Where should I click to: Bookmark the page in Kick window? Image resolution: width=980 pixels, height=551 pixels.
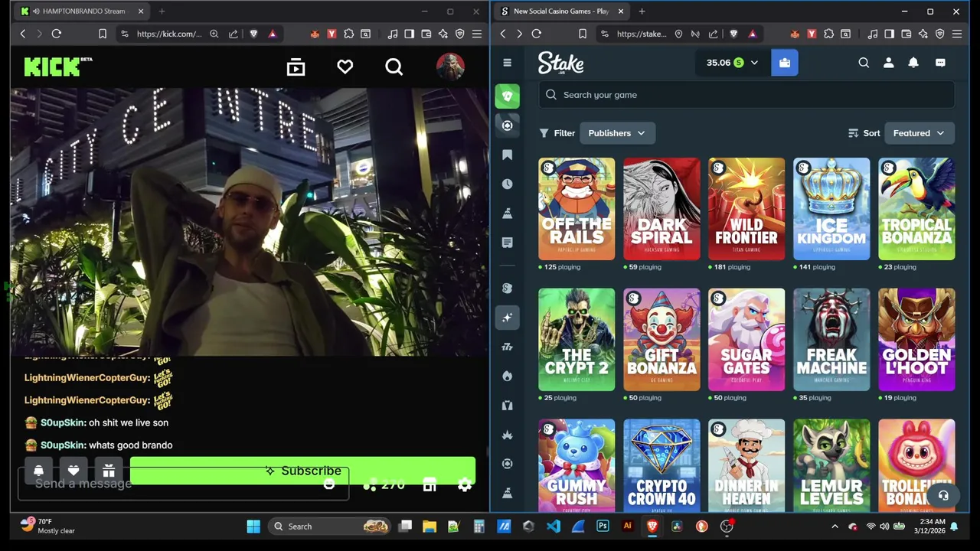[103, 34]
